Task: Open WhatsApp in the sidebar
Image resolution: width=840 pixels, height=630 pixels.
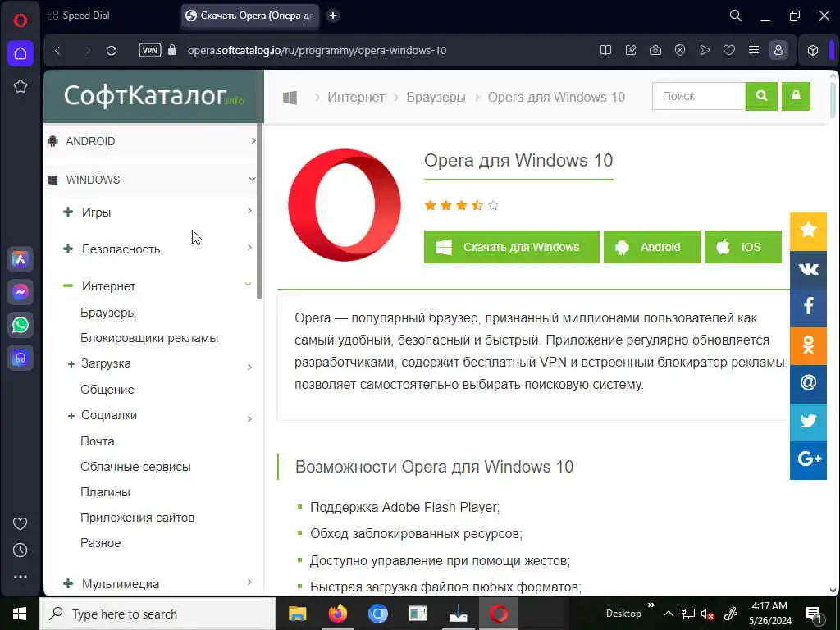Action: click(x=21, y=325)
